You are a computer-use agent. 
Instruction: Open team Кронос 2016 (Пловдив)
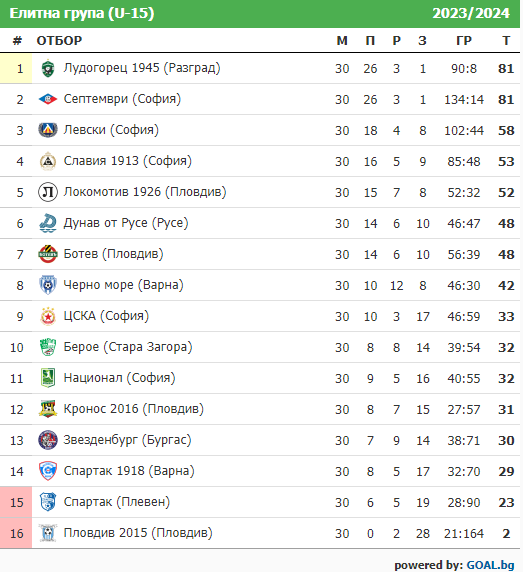[x=133, y=409]
